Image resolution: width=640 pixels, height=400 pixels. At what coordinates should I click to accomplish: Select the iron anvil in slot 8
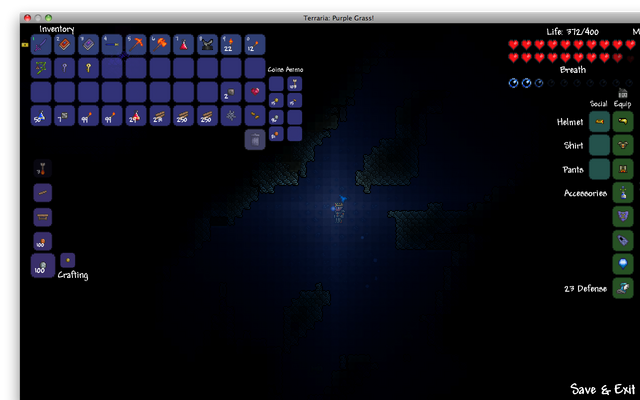pyautogui.click(x=207, y=44)
